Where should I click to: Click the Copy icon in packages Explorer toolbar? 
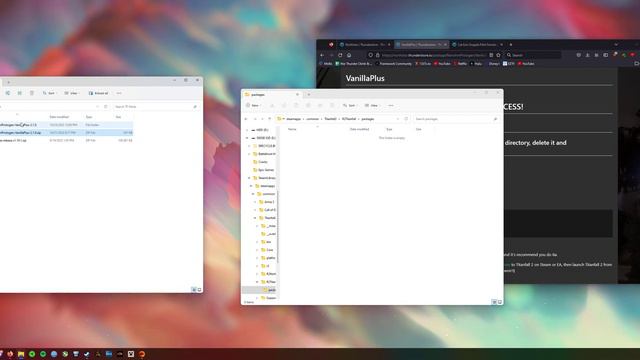pos(284,105)
